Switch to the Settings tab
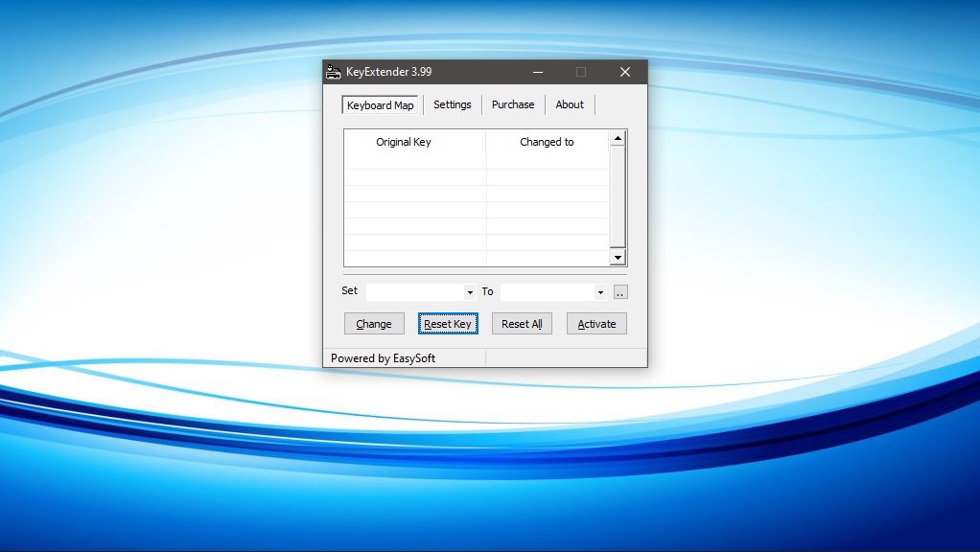 coord(452,104)
